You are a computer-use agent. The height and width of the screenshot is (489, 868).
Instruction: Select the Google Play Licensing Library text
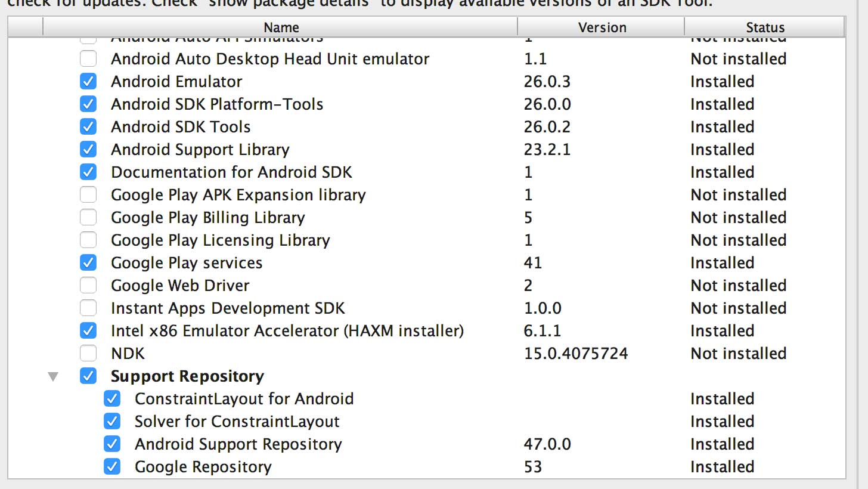[x=221, y=240]
